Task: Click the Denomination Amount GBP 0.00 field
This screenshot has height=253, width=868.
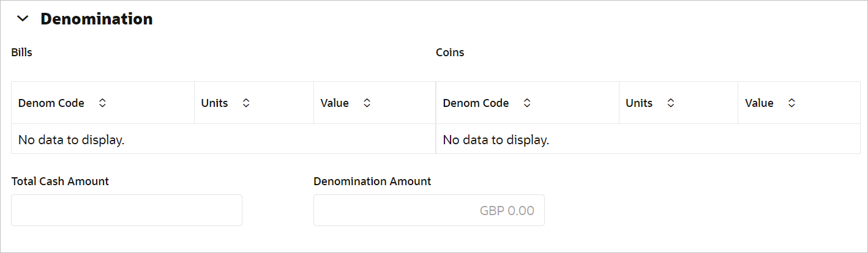Action: point(428,210)
